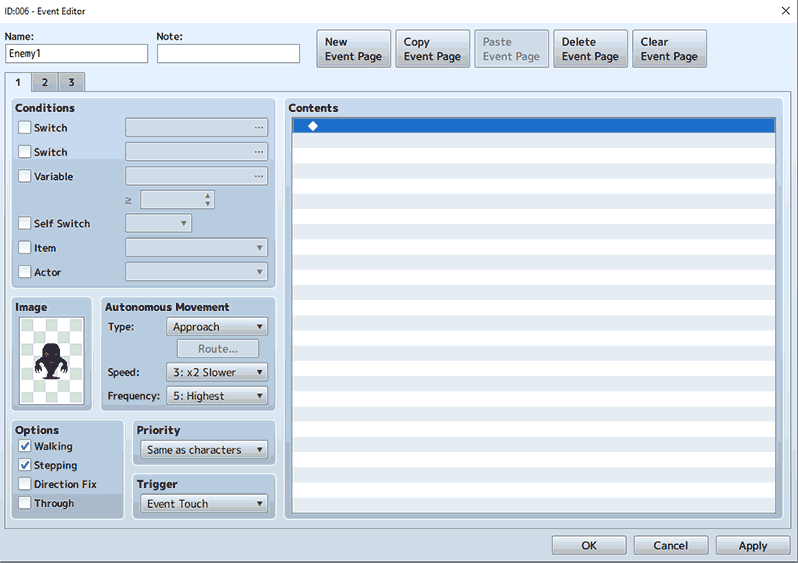The width and height of the screenshot is (798, 563).
Task: Check the Direction Fix option
Action: coord(24,484)
